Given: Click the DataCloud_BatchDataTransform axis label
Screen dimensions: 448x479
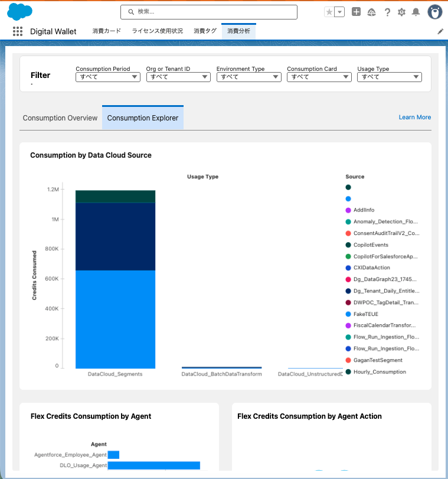Looking at the screenshot, I should (x=222, y=374).
